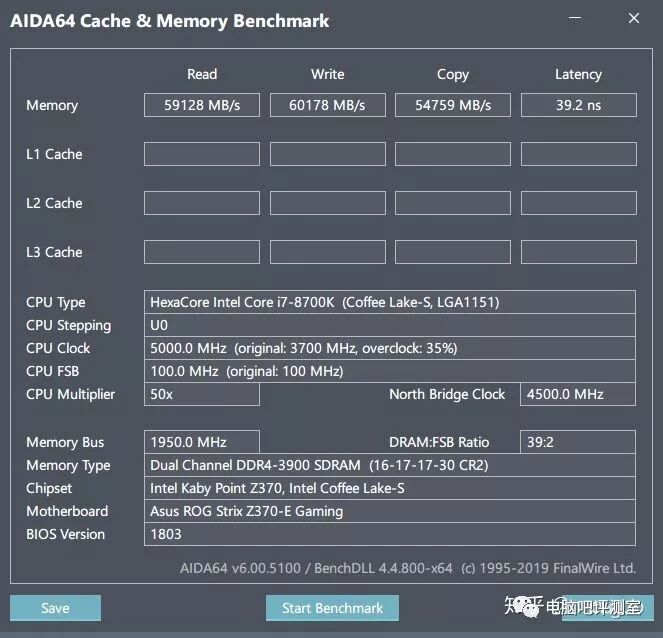The image size is (663, 638).
Task: Click the L1 Cache Write field
Action: tap(328, 154)
